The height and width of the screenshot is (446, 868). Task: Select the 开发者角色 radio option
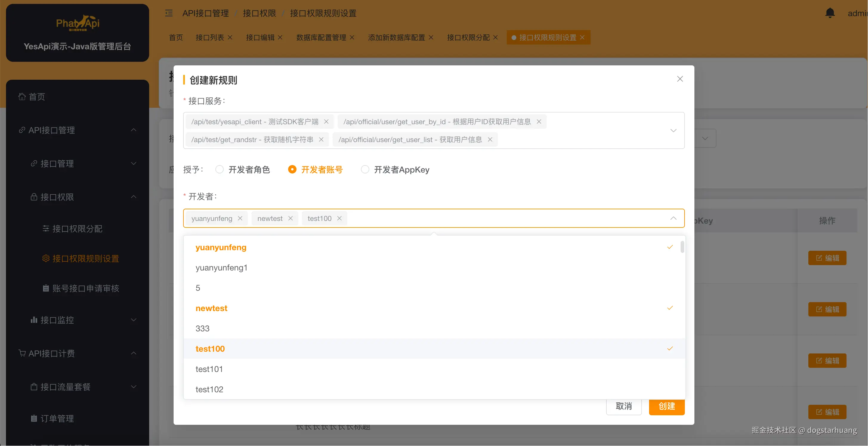[x=219, y=170]
